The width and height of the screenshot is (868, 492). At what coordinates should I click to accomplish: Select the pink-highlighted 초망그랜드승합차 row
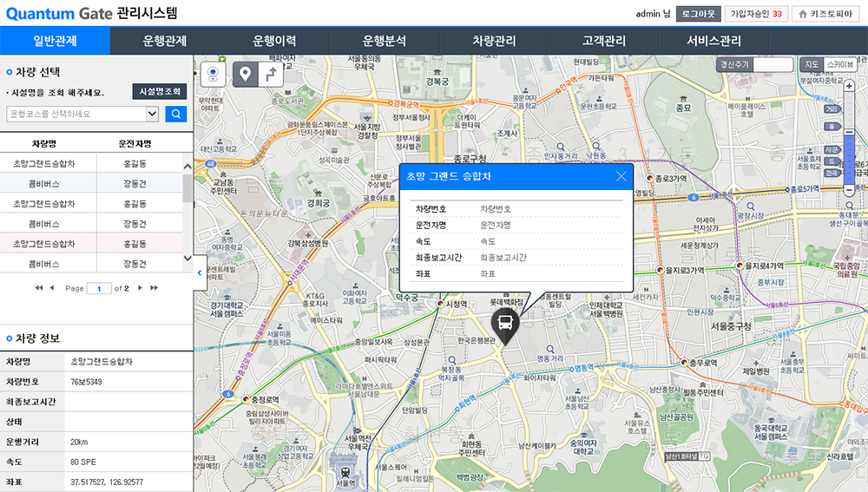tap(91, 244)
